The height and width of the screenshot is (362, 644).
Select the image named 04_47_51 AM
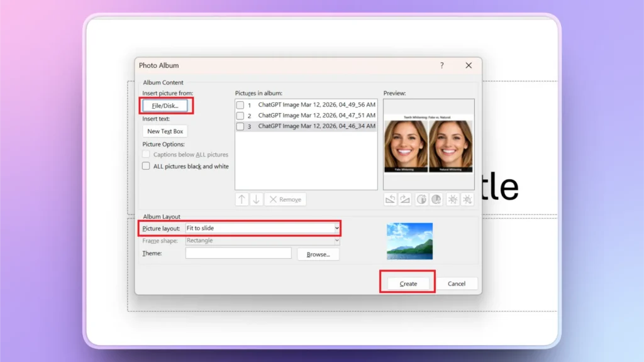(317, 116)
